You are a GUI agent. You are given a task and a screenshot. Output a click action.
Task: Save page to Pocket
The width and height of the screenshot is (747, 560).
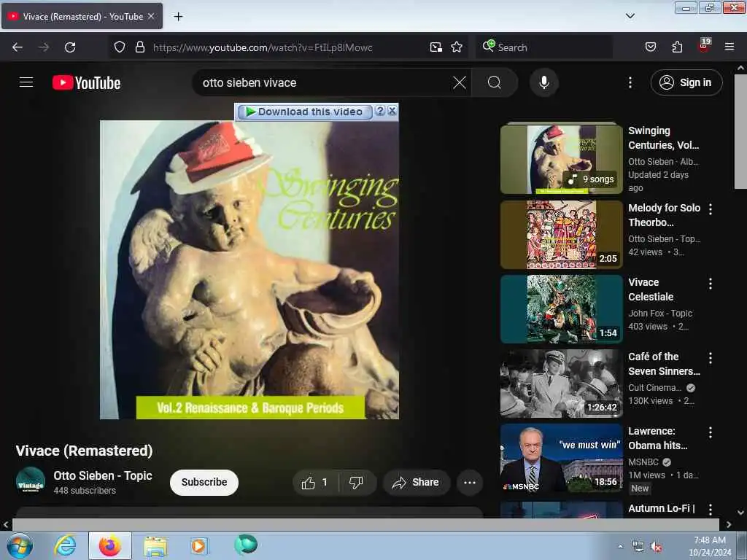tap(650, 47)
